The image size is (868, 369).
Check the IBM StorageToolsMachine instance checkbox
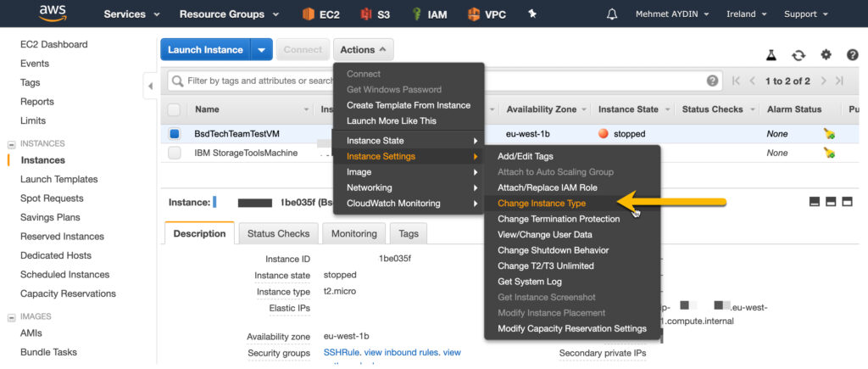point(175,153)
